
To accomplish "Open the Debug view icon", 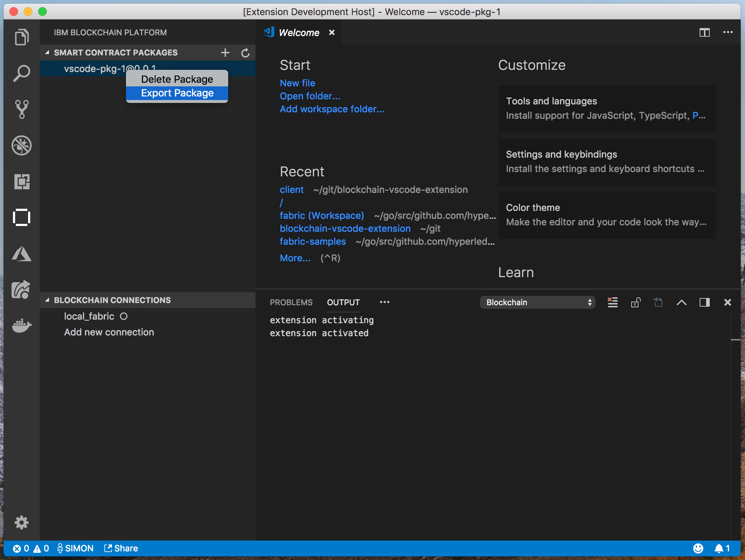I will tap(22, 145).
